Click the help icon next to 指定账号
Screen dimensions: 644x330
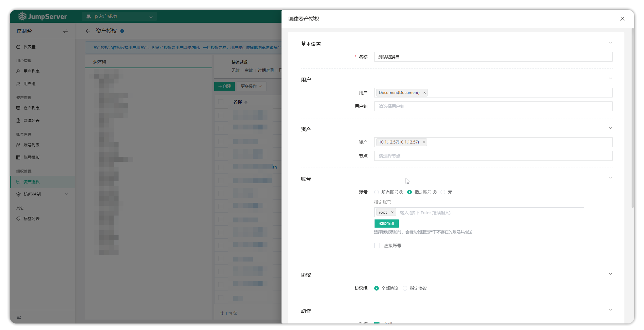pos(435,192)
